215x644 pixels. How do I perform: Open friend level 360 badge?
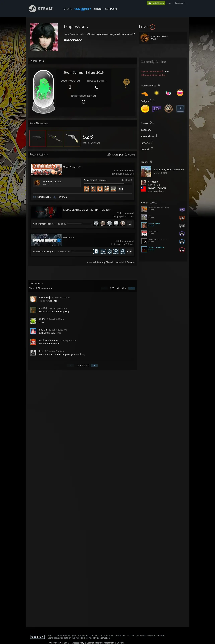[x=182, y=210]
